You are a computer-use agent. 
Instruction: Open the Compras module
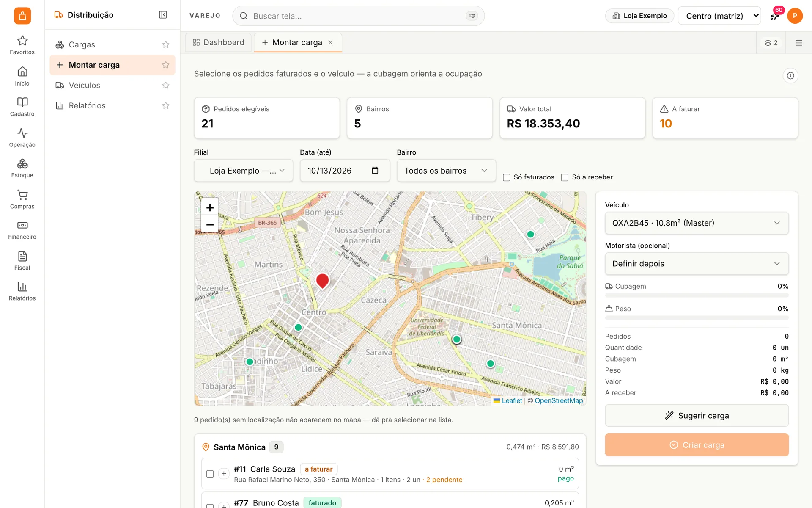(x=22, y=199)
